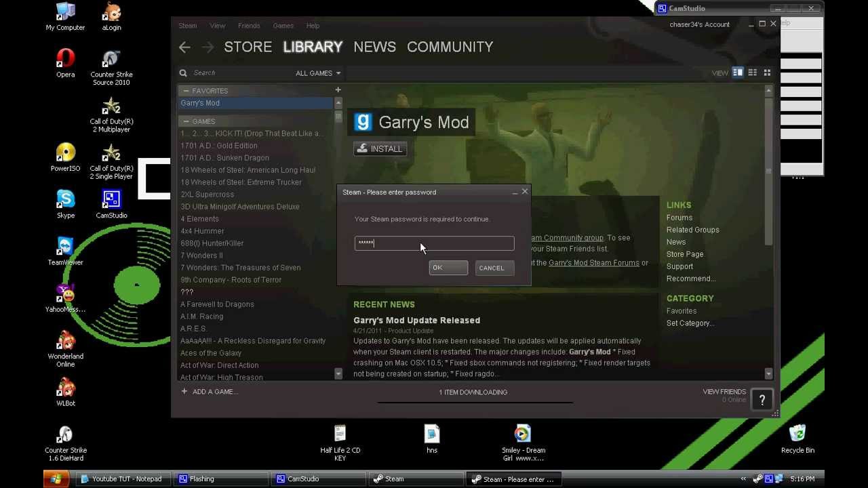Click the Windows Start button
868x488 pixels.
coord(56,479)
